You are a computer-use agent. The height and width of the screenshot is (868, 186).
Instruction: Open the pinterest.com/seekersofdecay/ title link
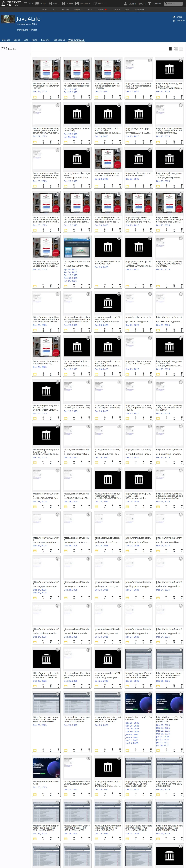(x=46, y=363)
